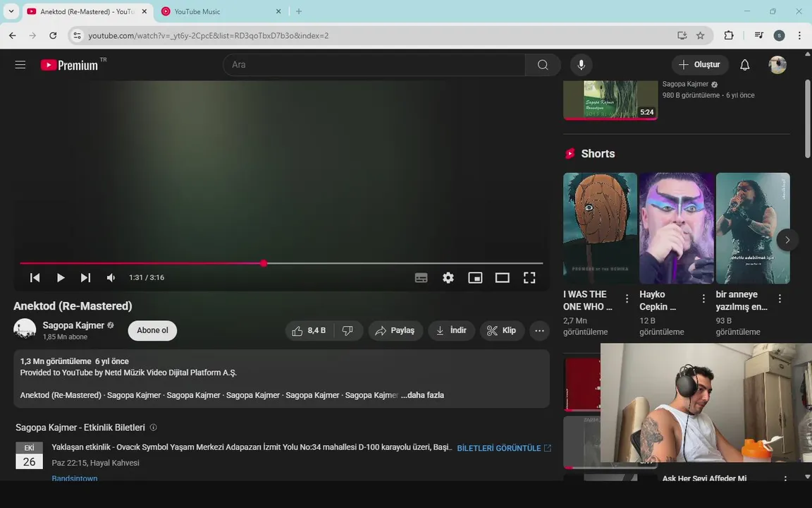Toggle theater mode view
Screen dimensions: 812x508
[x=502, y=277]
